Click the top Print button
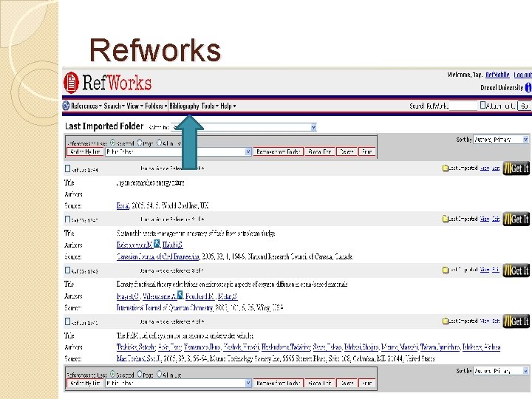 pyautogui.click(x=366, y=151)
